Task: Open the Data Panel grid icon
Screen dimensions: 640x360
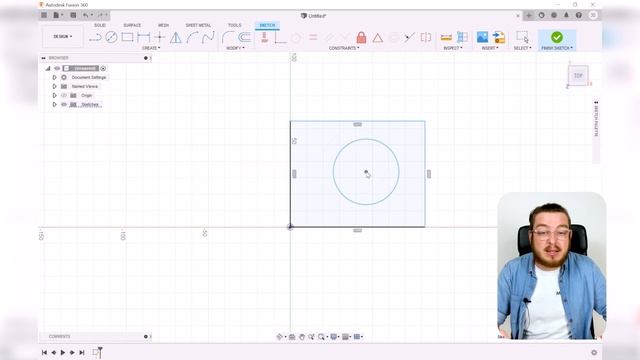Action: coord(44,15)
